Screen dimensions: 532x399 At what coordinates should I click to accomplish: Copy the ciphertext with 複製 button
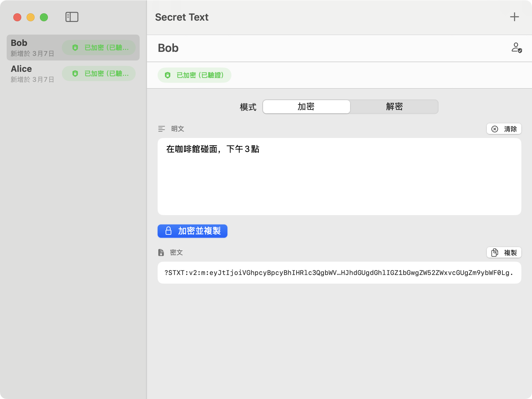[x=504, y=253]
